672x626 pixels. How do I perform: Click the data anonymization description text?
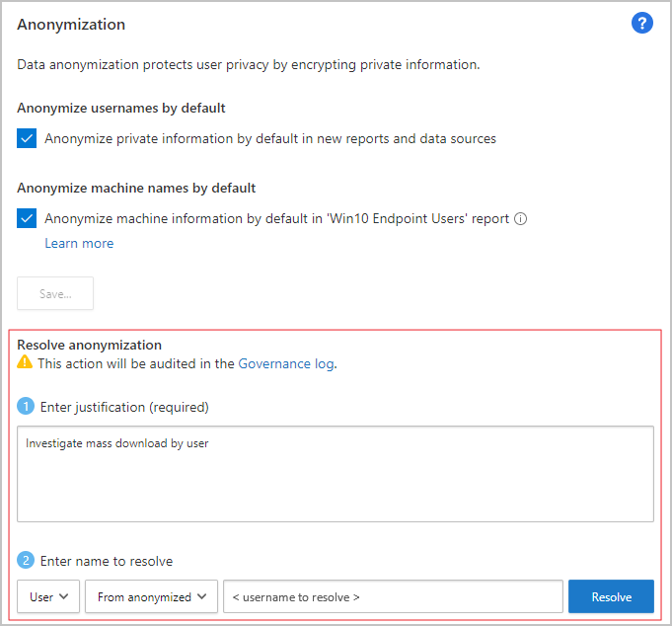tap(248, 65)
